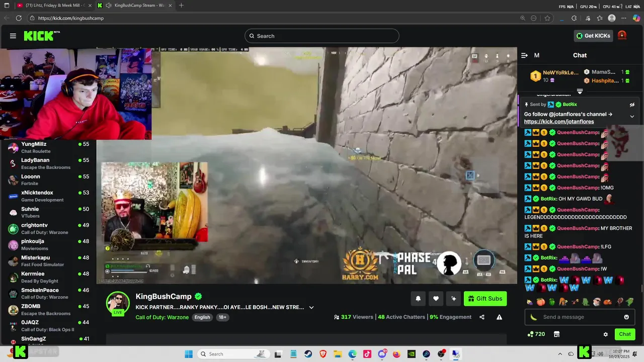This screenshot has height=362, width=644.
Task: Click the Kick search box
Action: tap(322, 36)
